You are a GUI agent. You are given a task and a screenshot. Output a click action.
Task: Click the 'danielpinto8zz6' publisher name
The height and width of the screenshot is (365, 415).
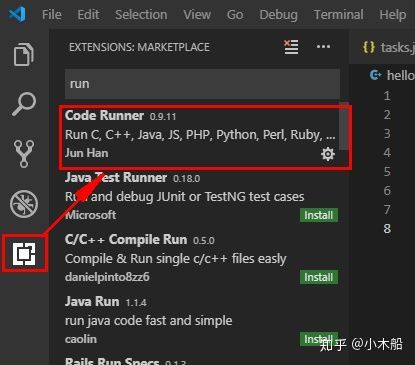coord(107,277)
